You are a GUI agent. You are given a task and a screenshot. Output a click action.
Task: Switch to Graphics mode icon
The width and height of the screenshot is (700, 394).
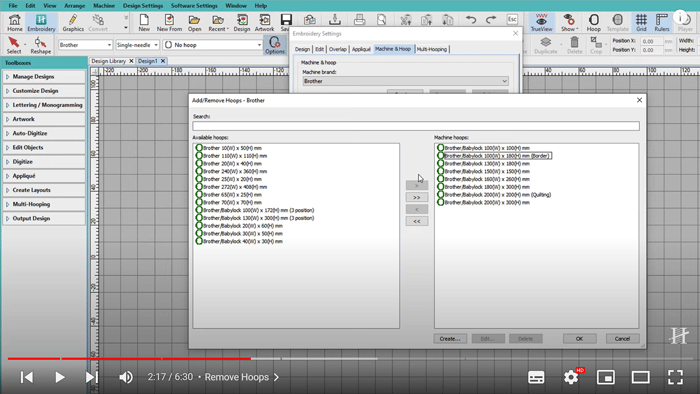[x=73, y=23]
